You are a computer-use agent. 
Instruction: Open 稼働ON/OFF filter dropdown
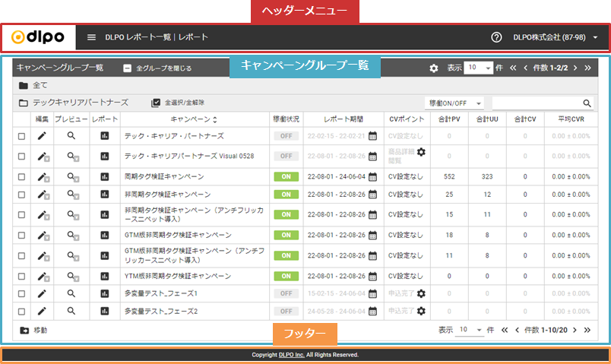pos(454,103)
